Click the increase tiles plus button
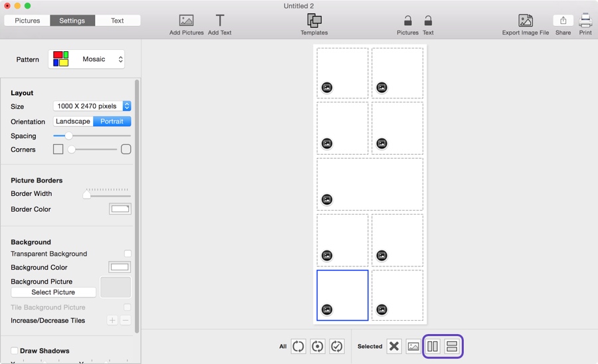Image resolution: width=598 pixels, height=364 pixels. (112, 321)
